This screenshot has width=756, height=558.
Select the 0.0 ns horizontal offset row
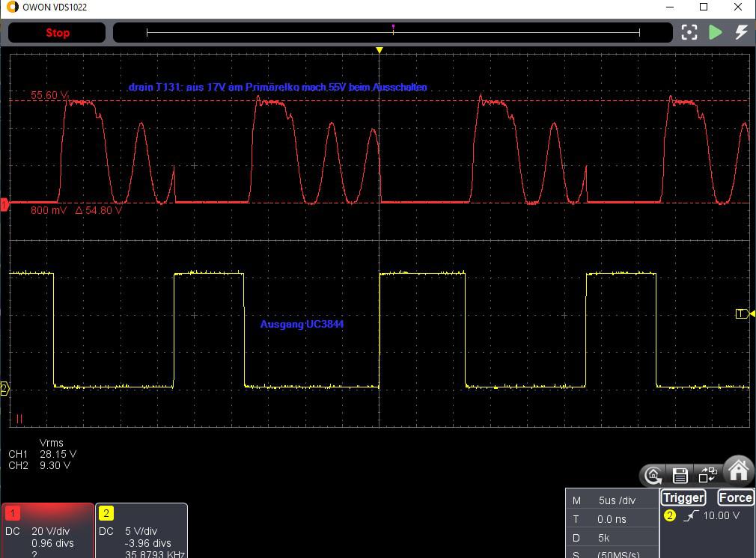click(x=612, y=519)
